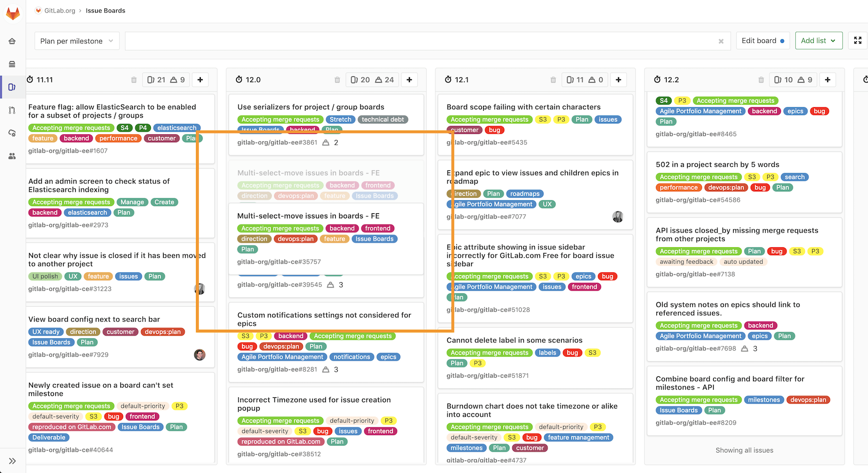Screen dimensions: 868x473
Task: Delete the 12.1 milestone list
Action: [553, 80]
